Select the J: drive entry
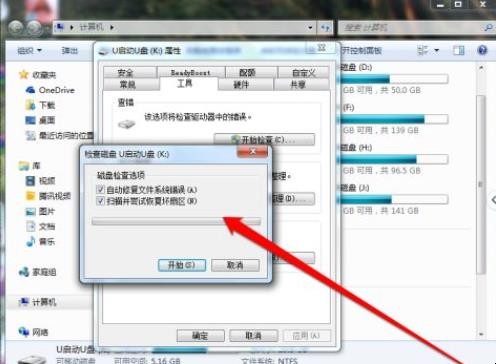The height and width of the screenshot is (364, 496). point(394,199)
